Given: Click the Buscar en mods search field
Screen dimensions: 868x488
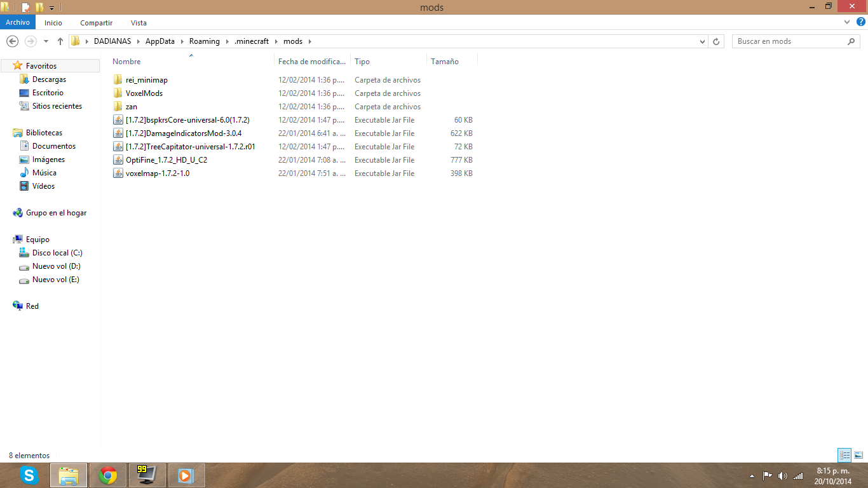Looking at the screenshot, I should (790, 41).
